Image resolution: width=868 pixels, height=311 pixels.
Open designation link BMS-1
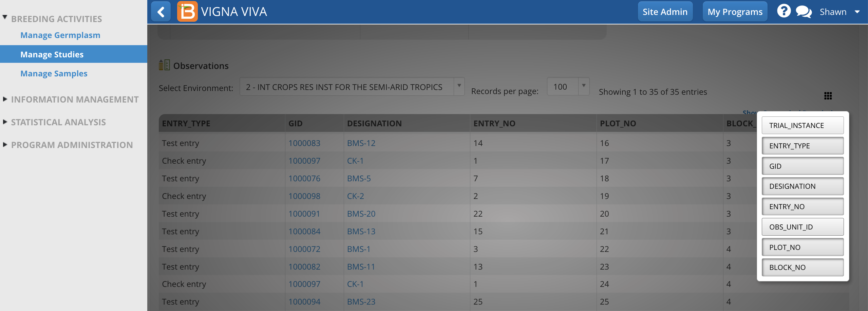pos(358,249)
